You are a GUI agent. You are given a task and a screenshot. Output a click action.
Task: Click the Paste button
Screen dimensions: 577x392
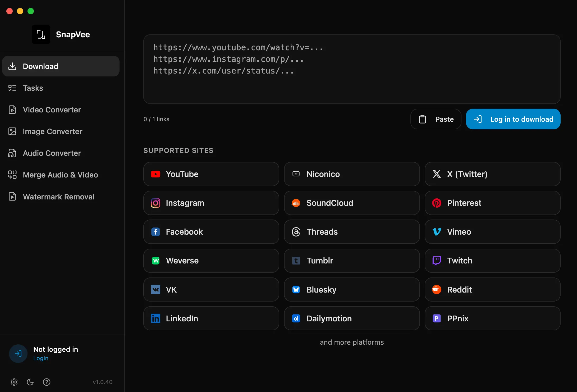tap(436, 119)
